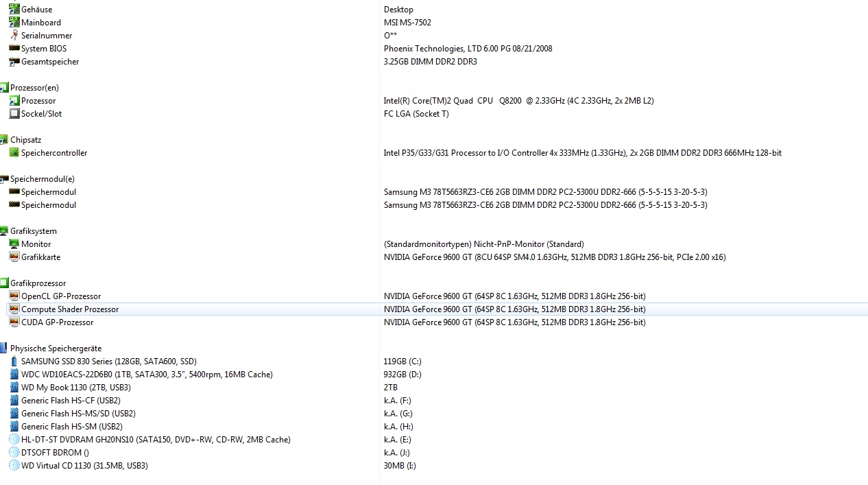Image resolution: width=868 pixels, height=485 pixels.
Task: Click the SAMSUNG SSD 830 Series label
Action: click(x=109, y=362)
